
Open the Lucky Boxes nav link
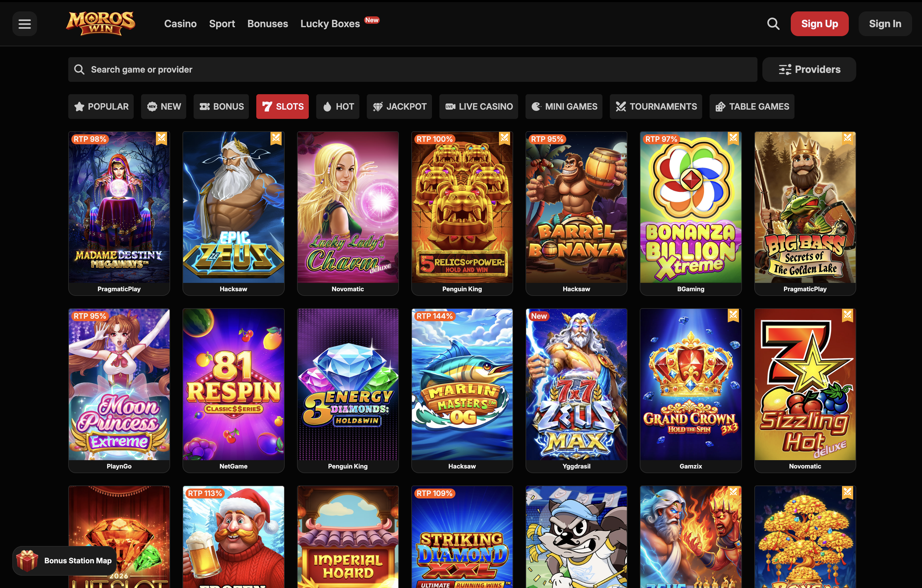(x=330, y=24)
